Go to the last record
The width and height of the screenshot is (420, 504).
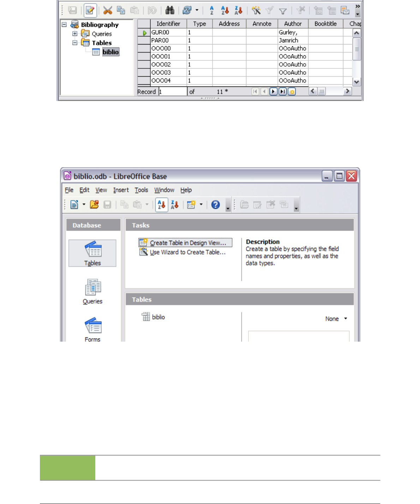point(282,92)
